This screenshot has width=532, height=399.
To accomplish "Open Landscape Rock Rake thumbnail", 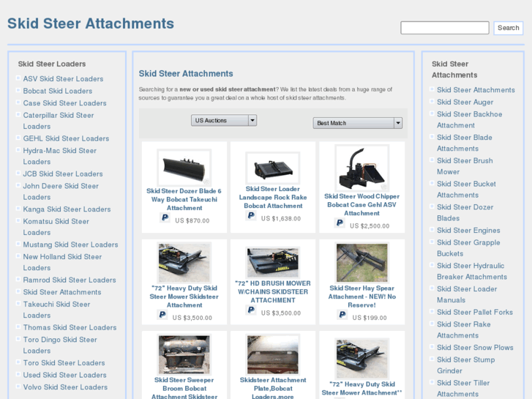I will (273, 168).
